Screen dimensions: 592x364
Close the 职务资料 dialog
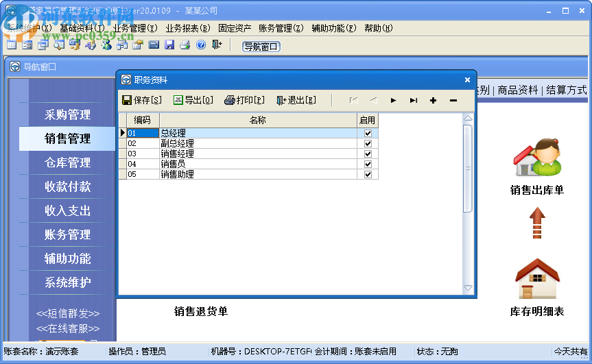click(x=467, y=80)
